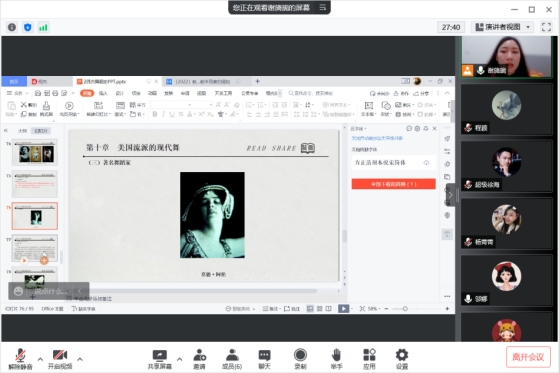Click the zoom slider in the status bar
This screenshot has height=373, width=559.
click(405, 309)
